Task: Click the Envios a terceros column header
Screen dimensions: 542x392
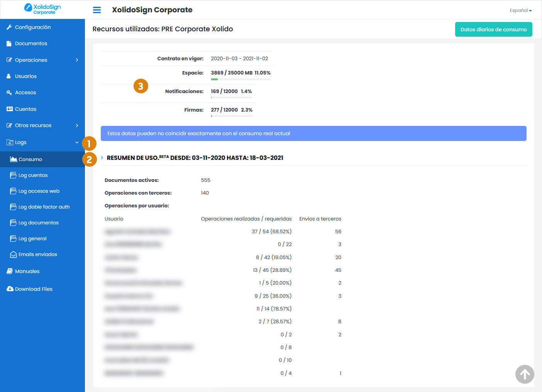Action: (x=320, y=219)
